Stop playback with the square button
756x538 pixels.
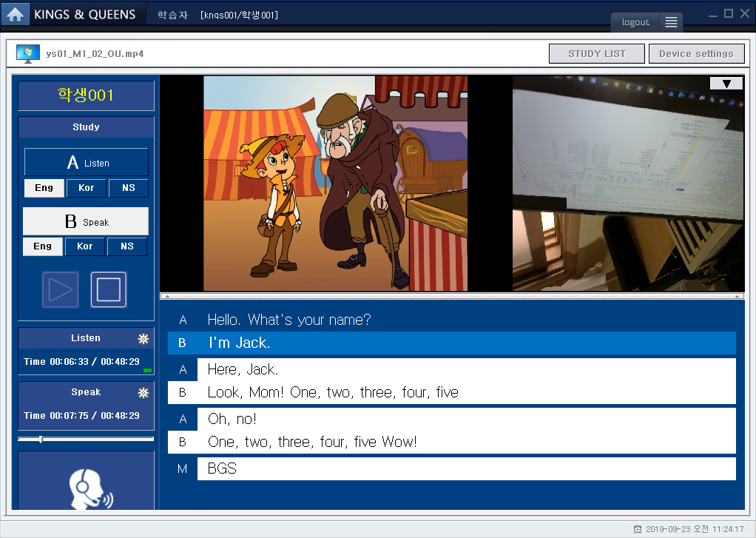click(109, 289)
